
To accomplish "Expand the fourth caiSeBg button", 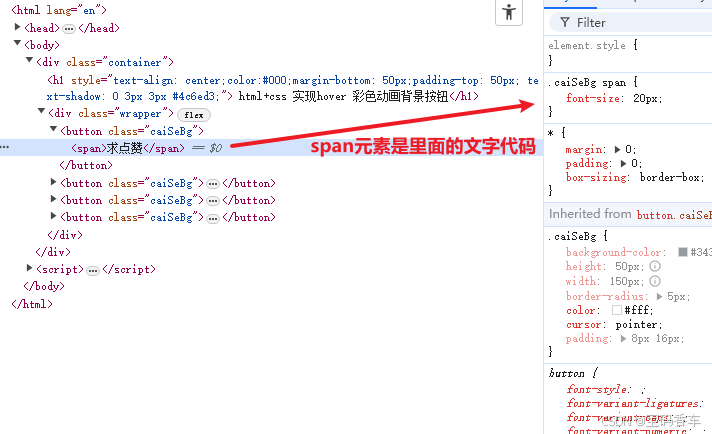I will [x=53, y=216].
